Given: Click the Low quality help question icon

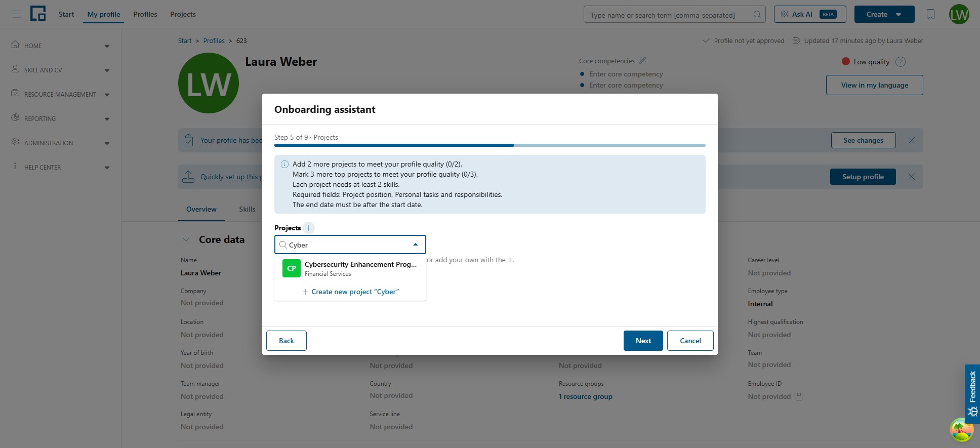Looking at the screenshot, I should point(900,62).
